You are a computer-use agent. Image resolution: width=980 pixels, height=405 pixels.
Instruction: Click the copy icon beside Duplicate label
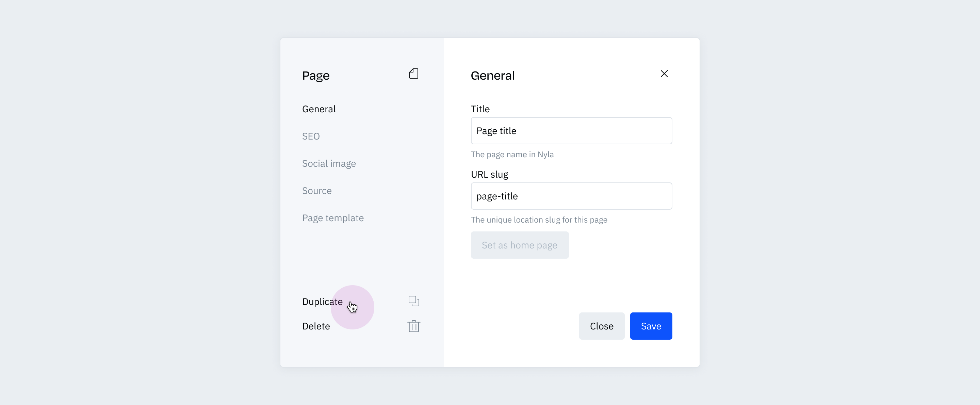(413, 301)
